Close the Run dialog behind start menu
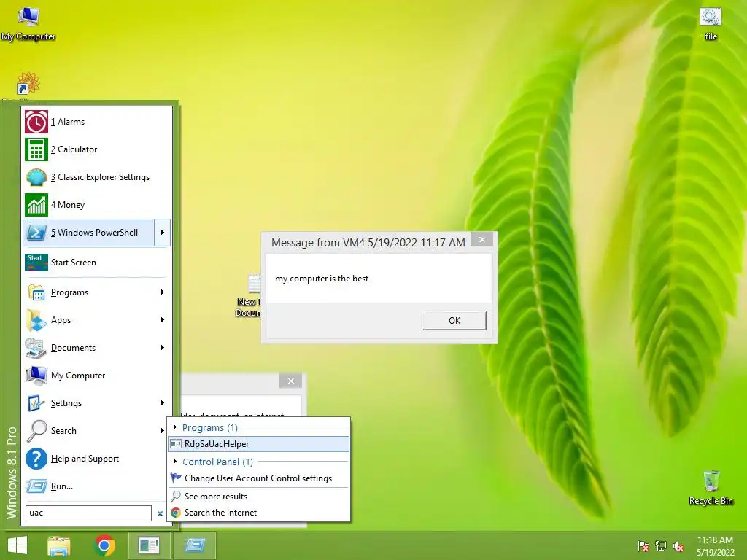This screenshot has width=747, height=560. pyautogui.click(x=290, y=381)
